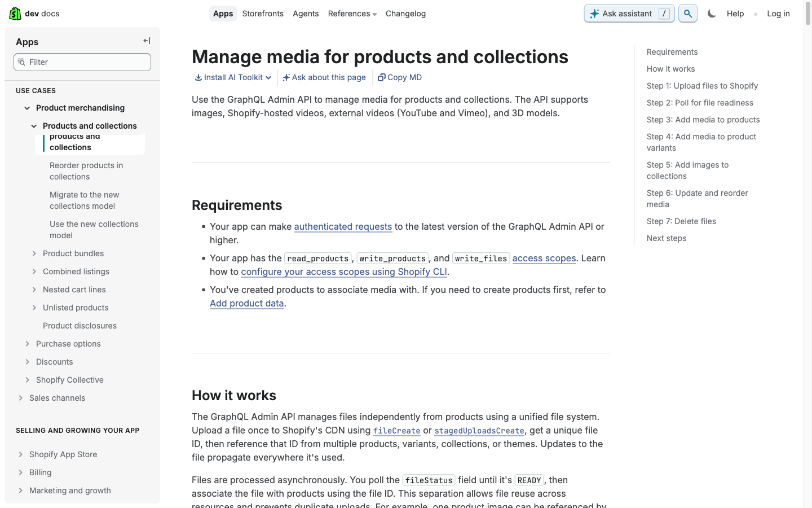The height and width of the screenshot is (508, 812).
Task: Open the Agents tab
Action: pos(306,14)
